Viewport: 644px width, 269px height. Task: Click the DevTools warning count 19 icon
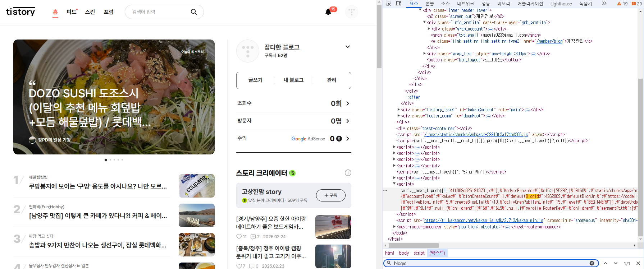pyautogui.click(x=622, y=4)
